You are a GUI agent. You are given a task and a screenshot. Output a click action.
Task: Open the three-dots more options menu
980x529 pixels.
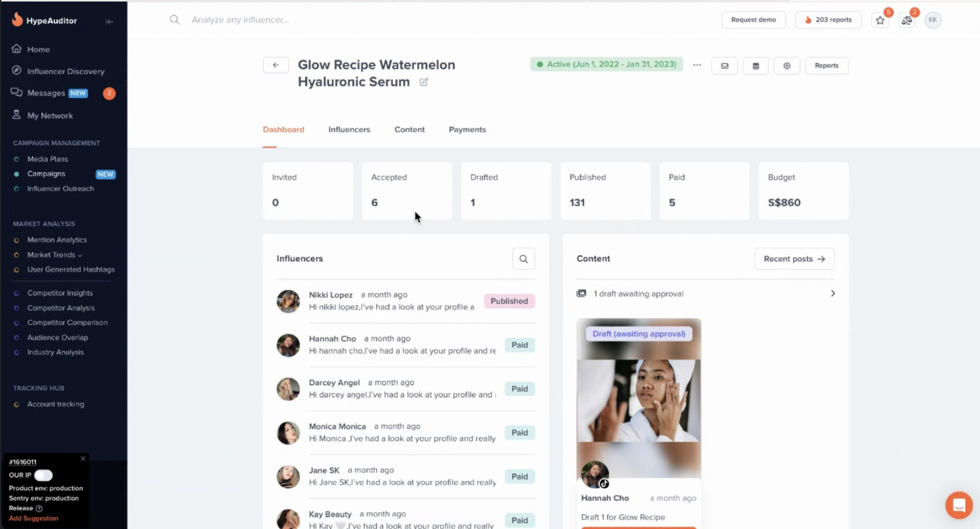point(697,65)
